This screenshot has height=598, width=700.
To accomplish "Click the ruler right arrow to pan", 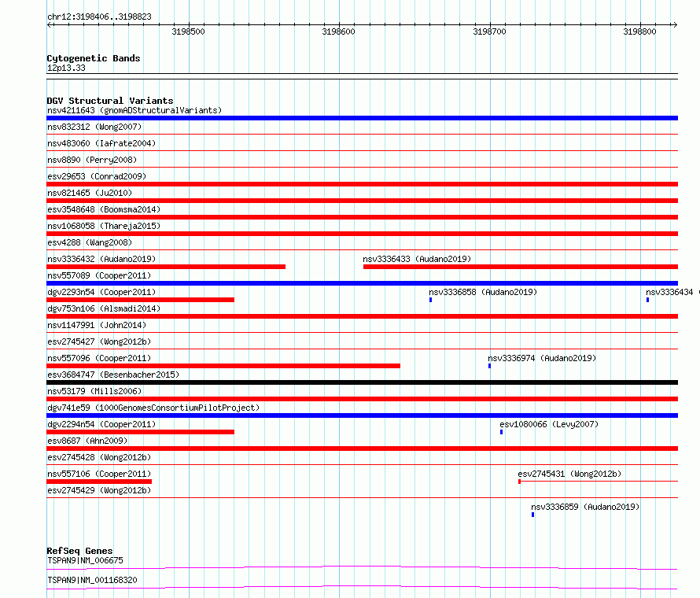I will [675, 24].
